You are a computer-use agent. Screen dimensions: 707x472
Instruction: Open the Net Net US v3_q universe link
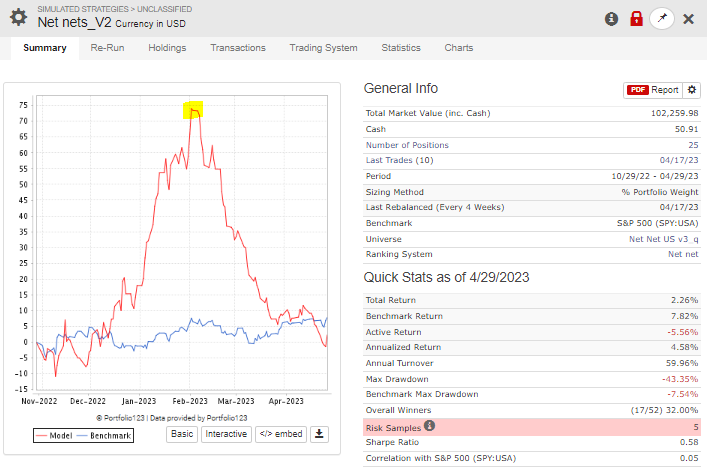tap(664, 239)
